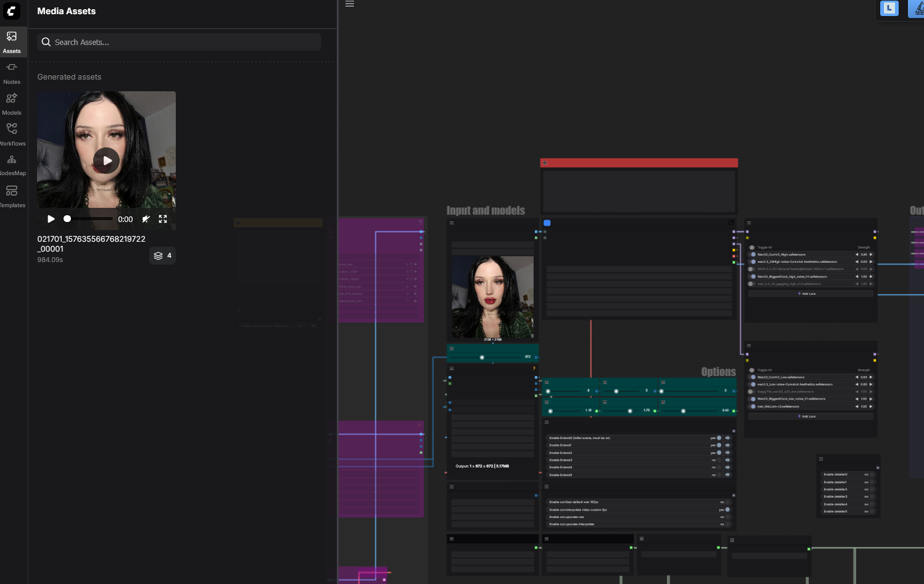Toggle the Enable out.upscaler.raw switch
Viewport: 924px width, 584px height.
click(728, 517)
